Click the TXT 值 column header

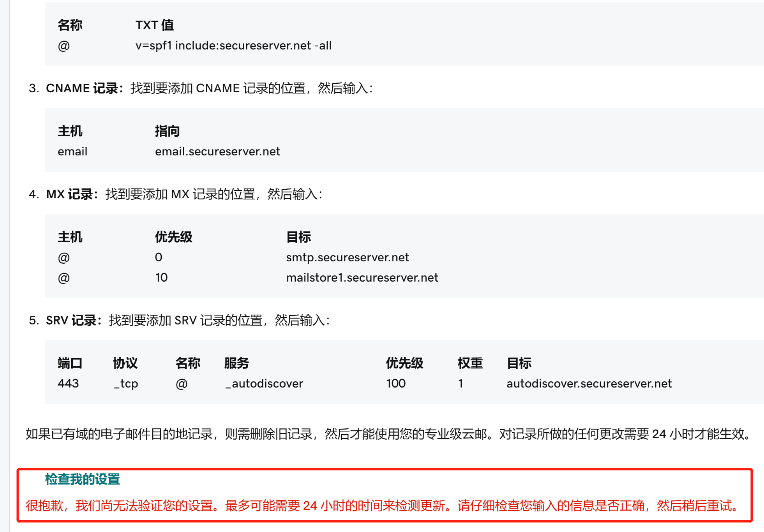point(155,25)
